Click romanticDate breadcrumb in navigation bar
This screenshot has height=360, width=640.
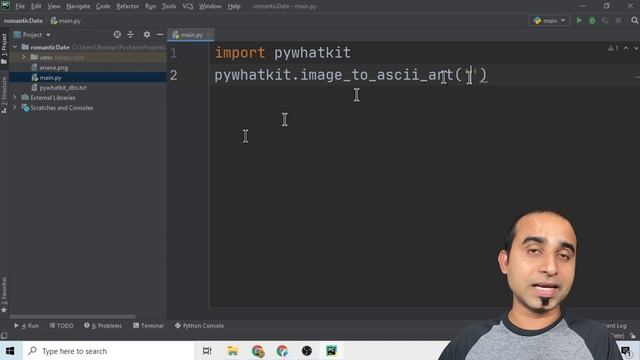pyautogui.click(x=23, y=21)
